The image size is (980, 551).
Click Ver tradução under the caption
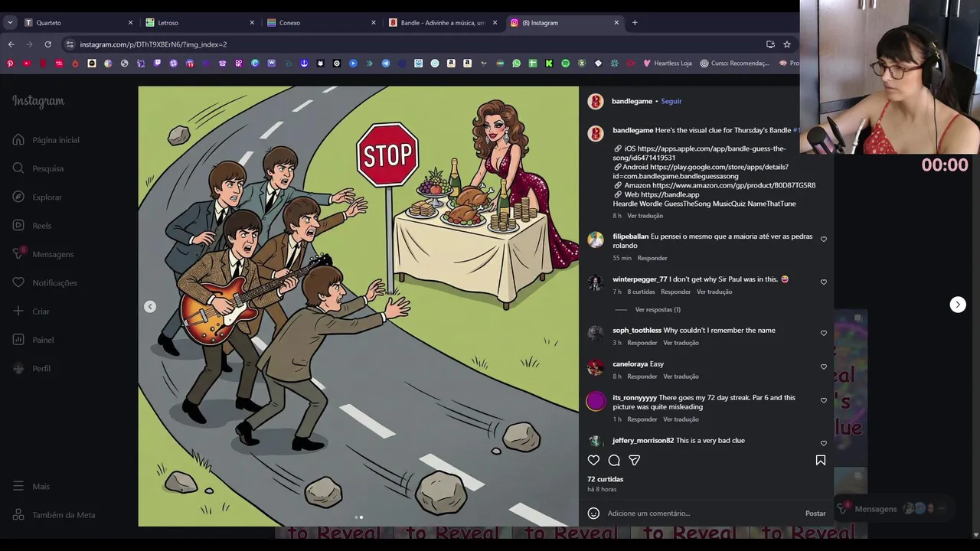[x=645, y=216]
